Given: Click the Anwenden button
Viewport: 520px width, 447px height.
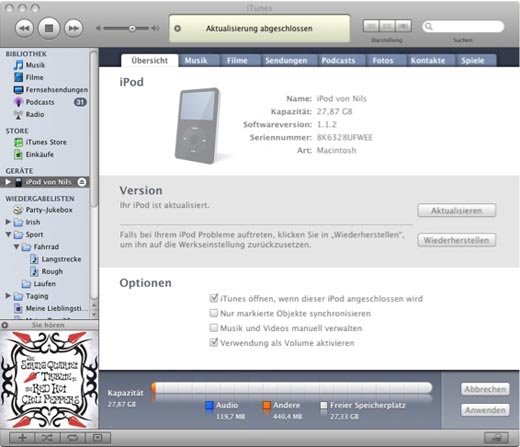Looking at the screenshot, I should pos(485,410).
